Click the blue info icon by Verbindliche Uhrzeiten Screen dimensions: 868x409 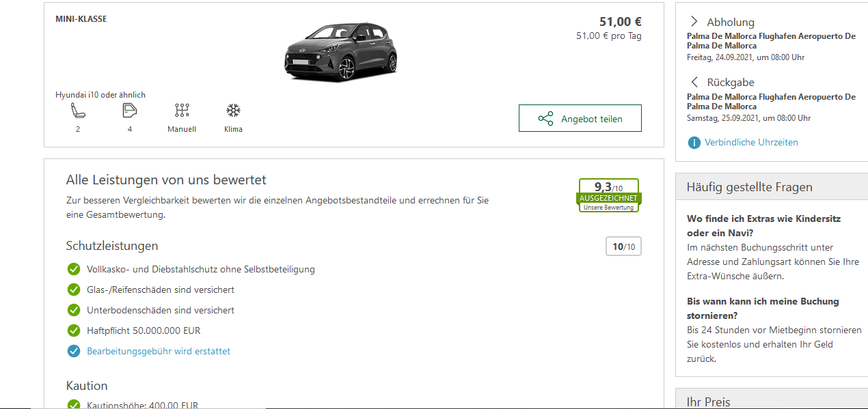[694, 143]
